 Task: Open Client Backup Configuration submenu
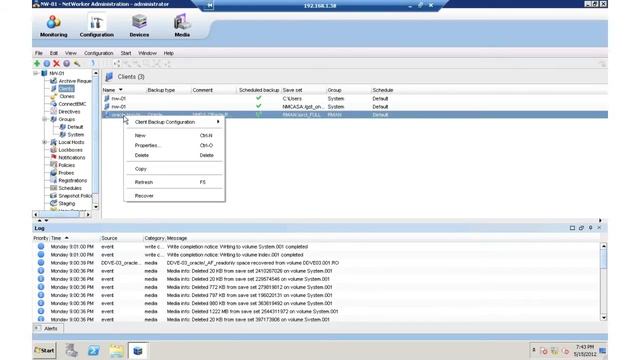pos(175,122)
